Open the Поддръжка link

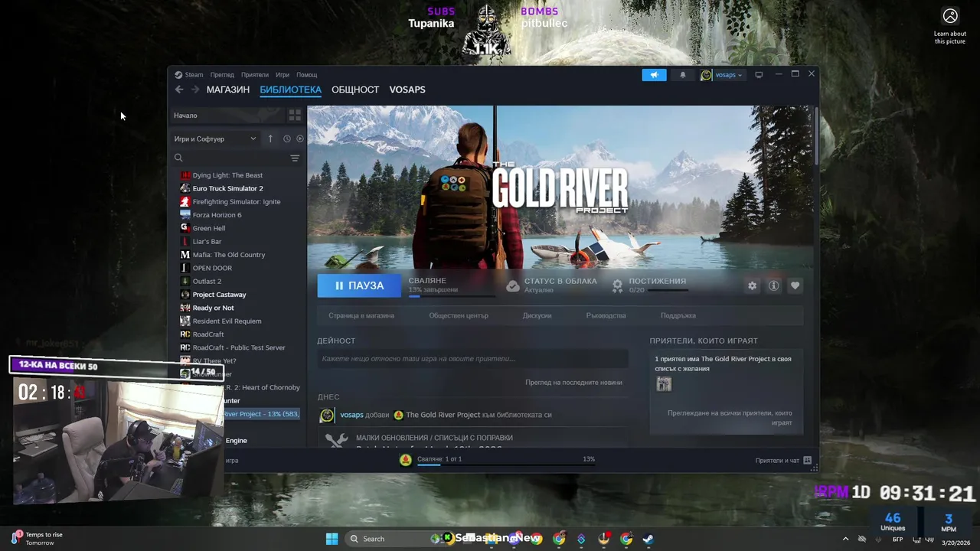(x=678, y=315)
